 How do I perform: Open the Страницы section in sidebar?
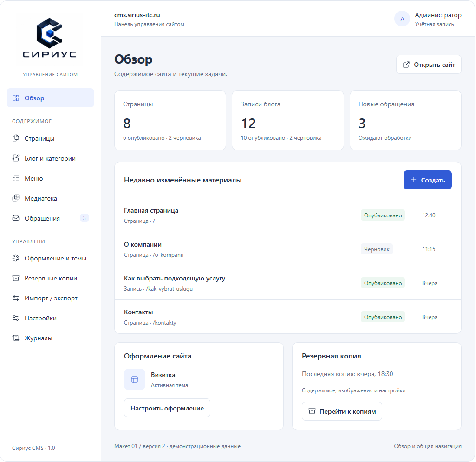pyautogui.click(x=51, y=138)
